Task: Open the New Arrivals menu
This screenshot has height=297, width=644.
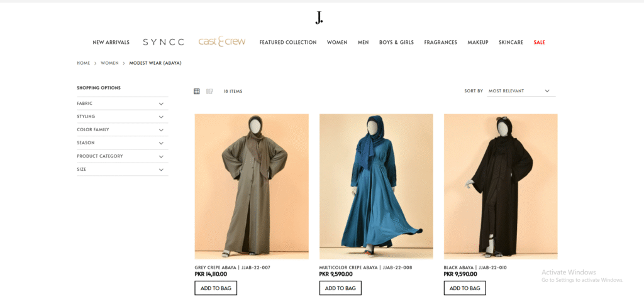Action: point(111,42)
